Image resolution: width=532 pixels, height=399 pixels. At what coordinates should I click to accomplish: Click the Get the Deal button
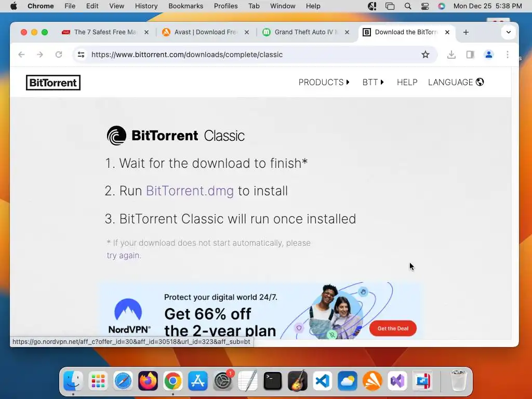[393, 328]
